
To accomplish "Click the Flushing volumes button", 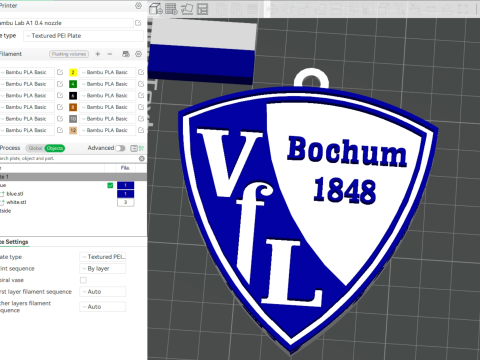I will click(69, 54).
